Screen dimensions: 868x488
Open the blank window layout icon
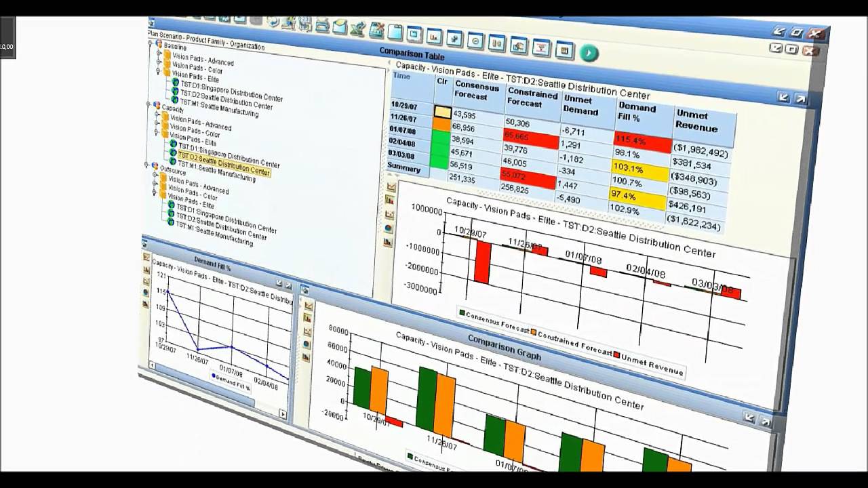tap(395, 32)
